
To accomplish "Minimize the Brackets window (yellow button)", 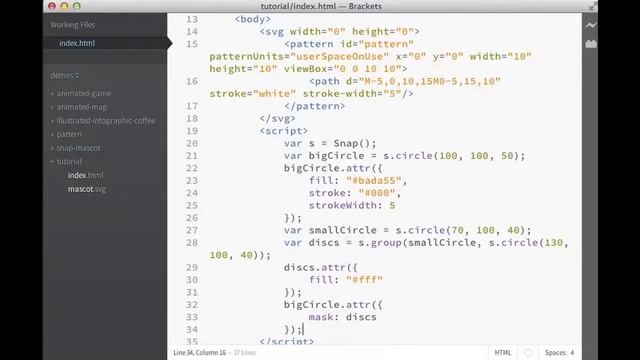I will (64, 6).
